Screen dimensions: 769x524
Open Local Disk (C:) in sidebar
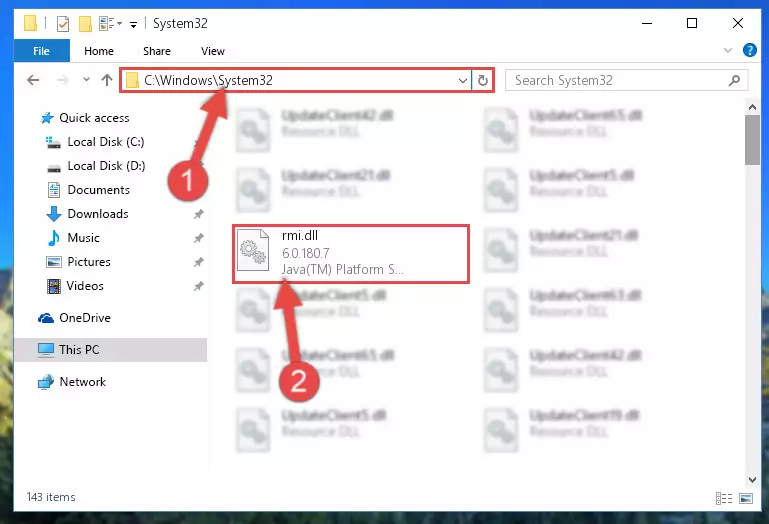[x=106, y=142]
